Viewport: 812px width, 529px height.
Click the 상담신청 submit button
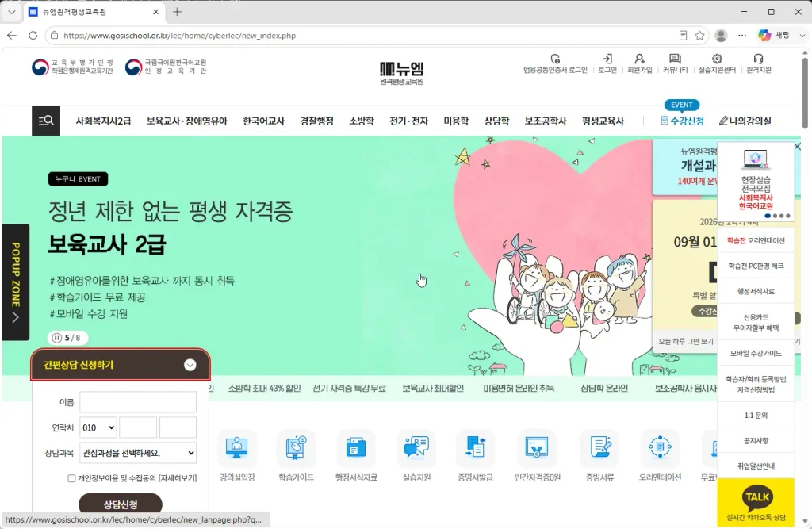pyautogui.click(x=121, y=504)
